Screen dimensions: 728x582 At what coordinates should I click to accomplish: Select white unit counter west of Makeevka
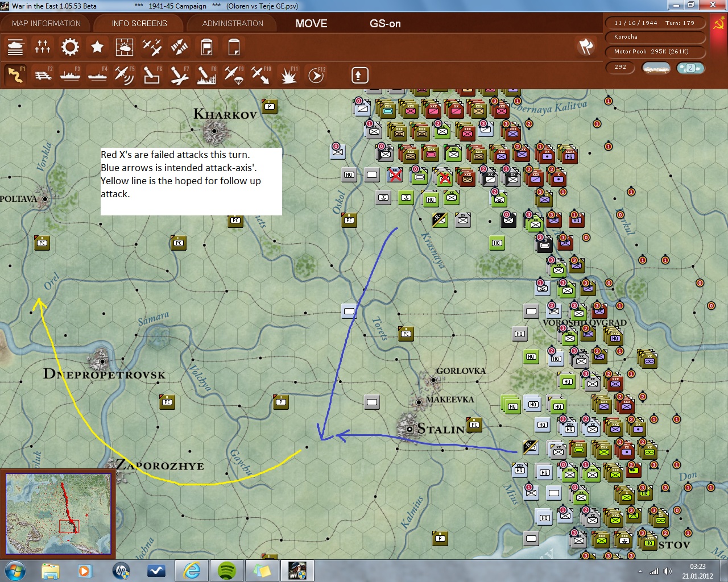[x=372, y=402]
